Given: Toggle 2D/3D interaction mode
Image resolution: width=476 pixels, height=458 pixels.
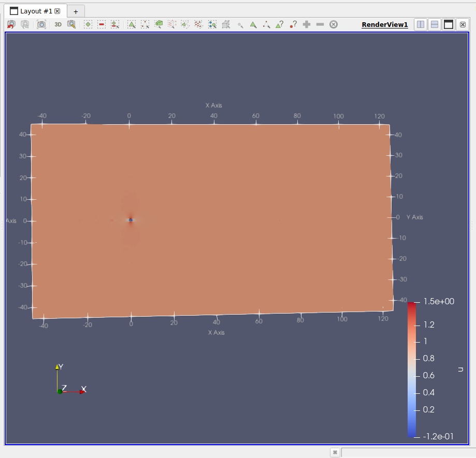Looking at the screenshot, I should [57, 24].
